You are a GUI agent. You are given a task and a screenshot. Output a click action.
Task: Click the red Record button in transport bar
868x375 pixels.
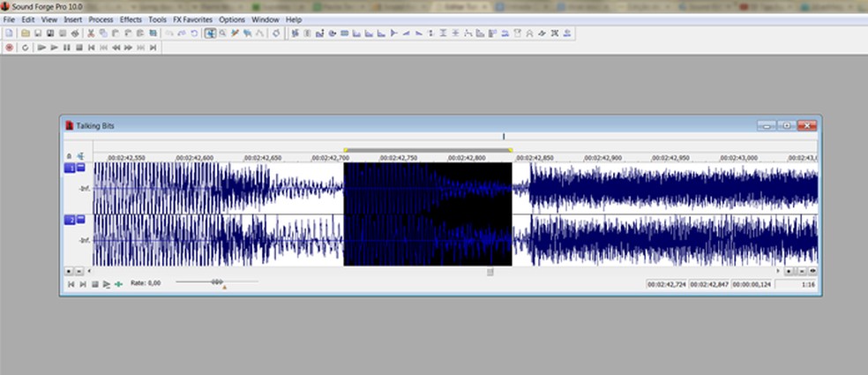(x=9, y=48)
